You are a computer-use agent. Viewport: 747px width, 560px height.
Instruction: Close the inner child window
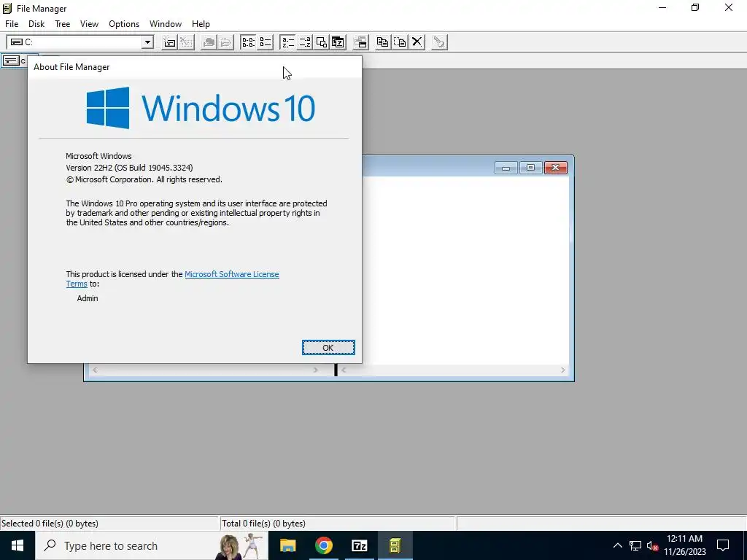click(x=555, y=168)
